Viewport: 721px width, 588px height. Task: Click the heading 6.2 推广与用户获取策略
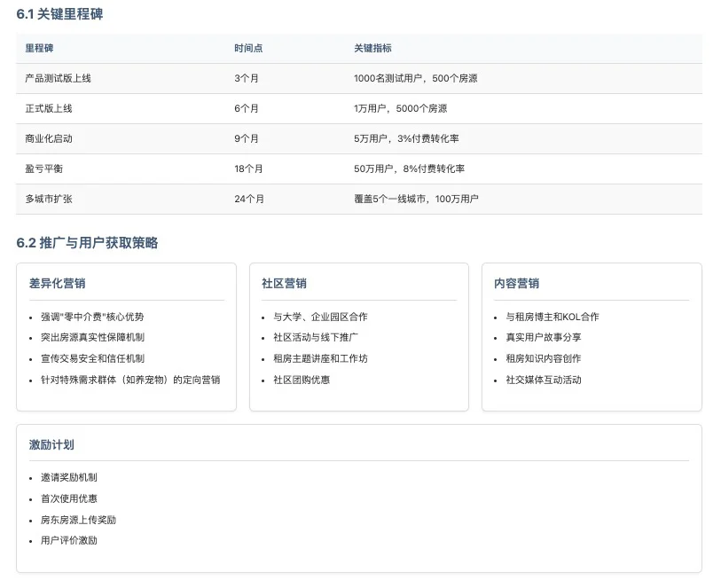coord(87,243)
